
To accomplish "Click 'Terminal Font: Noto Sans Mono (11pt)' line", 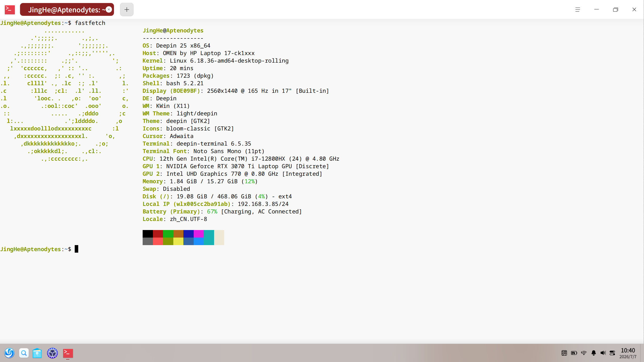I will (x=204, y=151).
